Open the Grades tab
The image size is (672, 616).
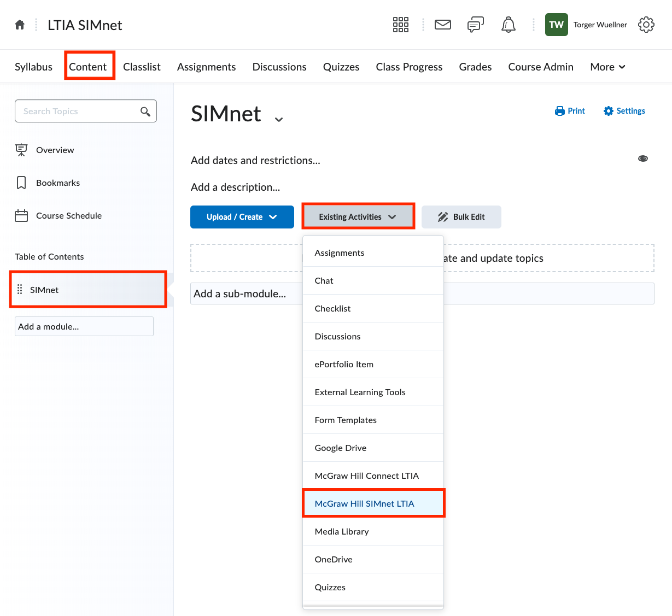476,67
